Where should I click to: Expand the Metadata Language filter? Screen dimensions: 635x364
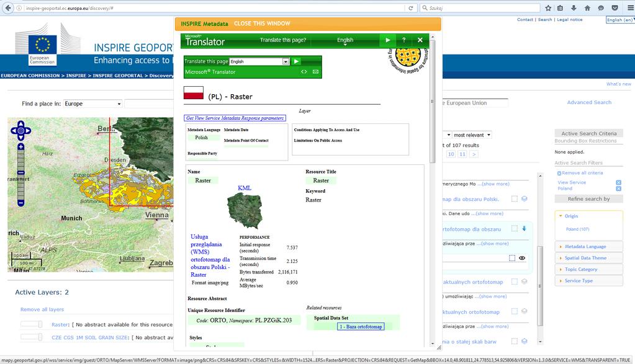coord(588,246)
